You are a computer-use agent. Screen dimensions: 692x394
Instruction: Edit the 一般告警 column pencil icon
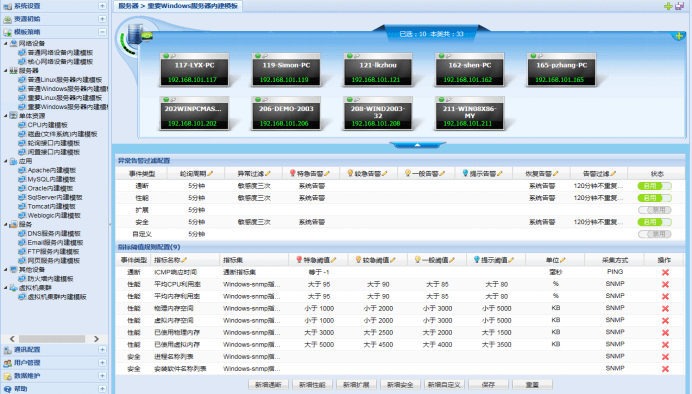click(x=442, y=174)
